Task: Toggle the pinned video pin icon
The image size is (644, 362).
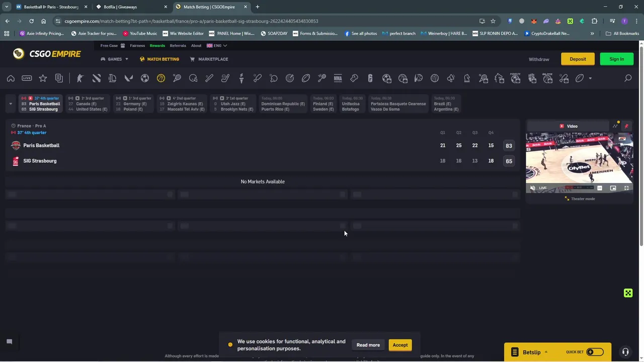Action: (x=626, y=126)
